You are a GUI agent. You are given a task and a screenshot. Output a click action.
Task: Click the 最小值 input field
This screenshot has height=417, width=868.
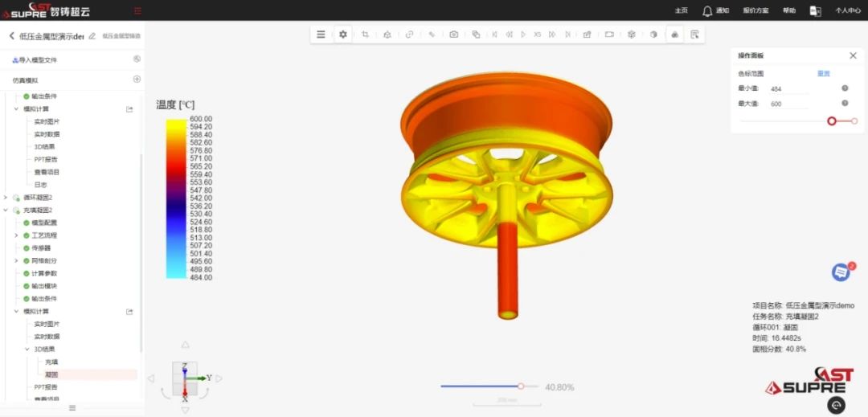[788, 89]
